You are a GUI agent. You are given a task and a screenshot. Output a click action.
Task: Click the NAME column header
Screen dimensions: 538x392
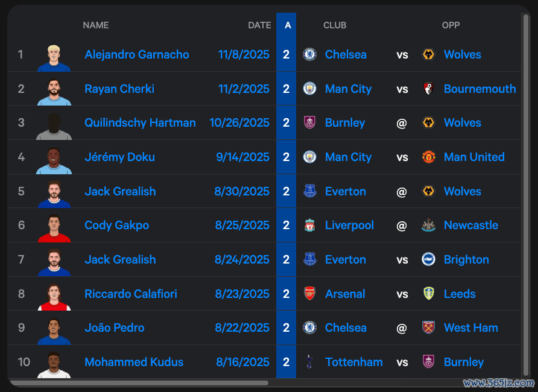pos(96,25)
